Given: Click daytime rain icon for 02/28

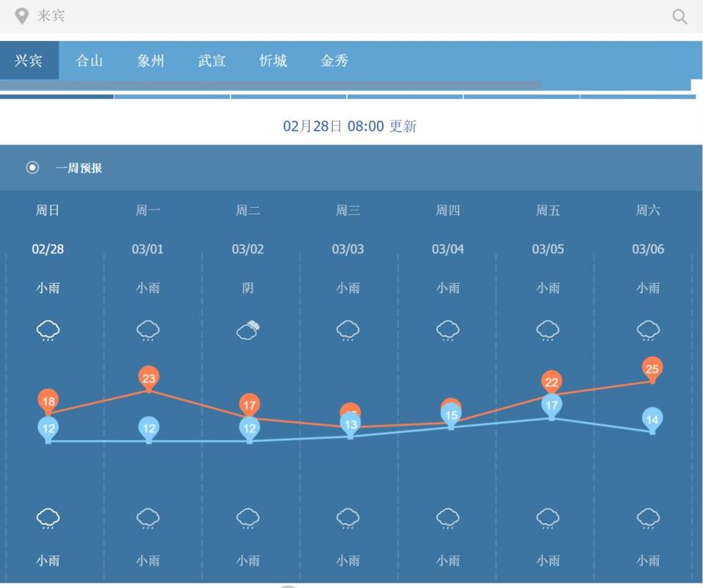Looking at the screenshot, I should (48, 331).
